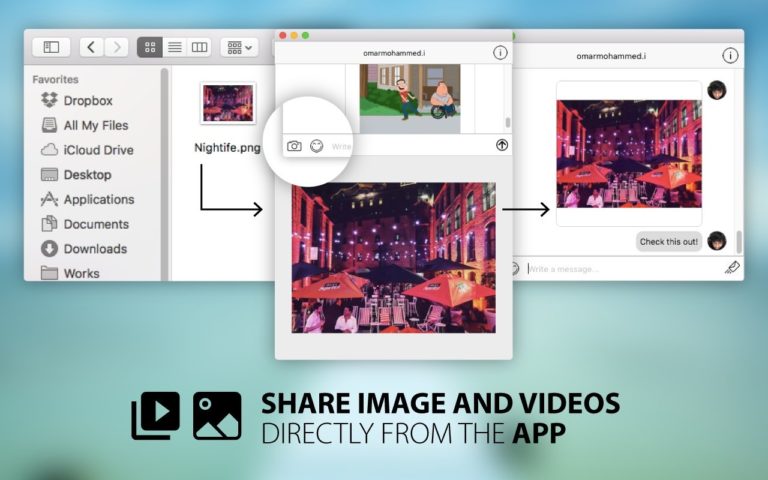This screenshot has height=480, width=768.
Task: Click the avatar next to Check this out!
Action: click(717, 241)
